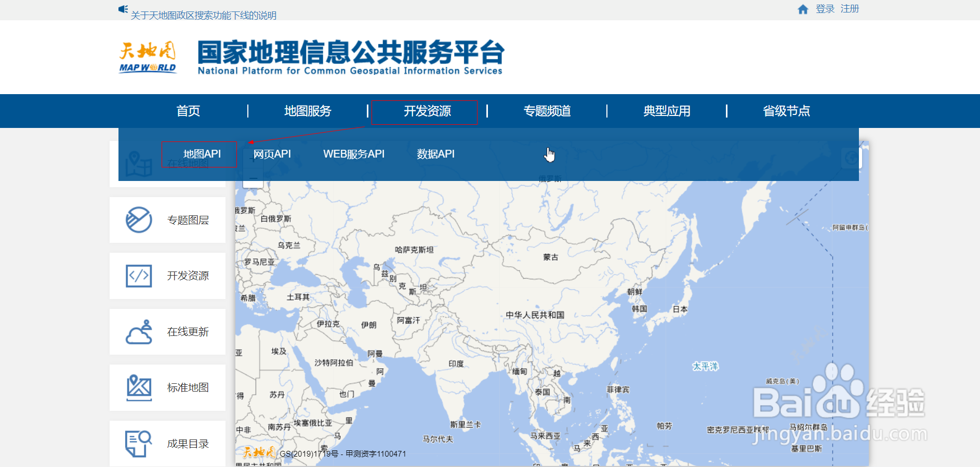Click the 在线地图 map pin icon
Viewport: 980px width, 467px height.
tap(139, 164)
